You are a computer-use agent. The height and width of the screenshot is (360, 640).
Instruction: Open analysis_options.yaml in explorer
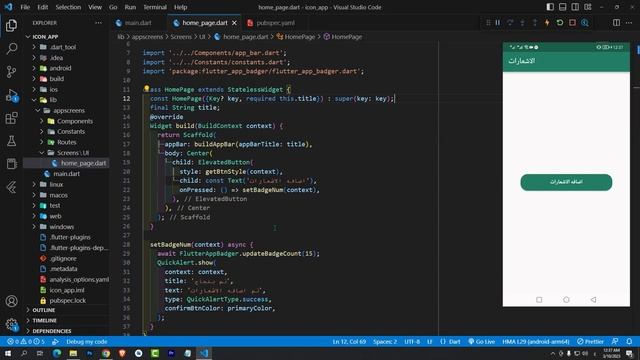click(79, 280)
